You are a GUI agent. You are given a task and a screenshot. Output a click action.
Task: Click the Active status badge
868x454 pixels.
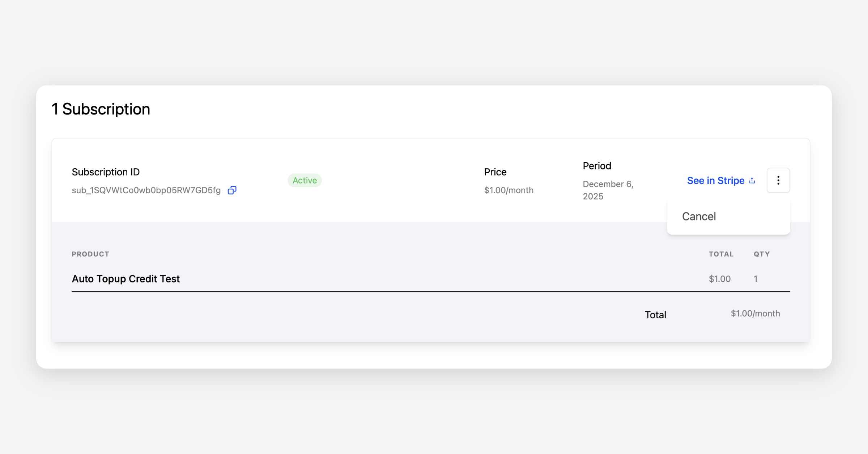pyautogui.click(x=305, y=180)
